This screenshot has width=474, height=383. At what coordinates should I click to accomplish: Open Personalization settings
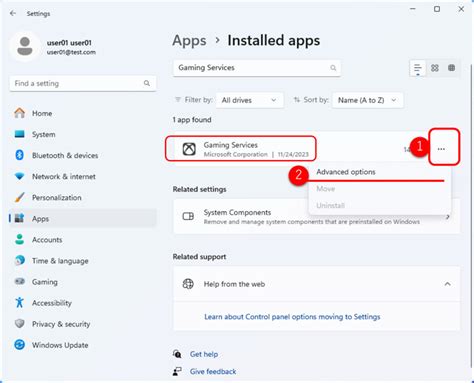pyautogui.click(x=83, y=197)
